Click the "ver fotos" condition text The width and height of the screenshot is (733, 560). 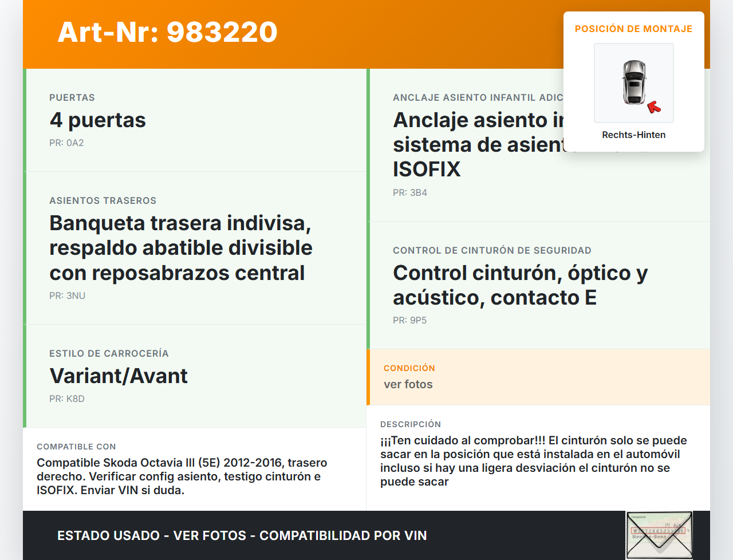408,385
